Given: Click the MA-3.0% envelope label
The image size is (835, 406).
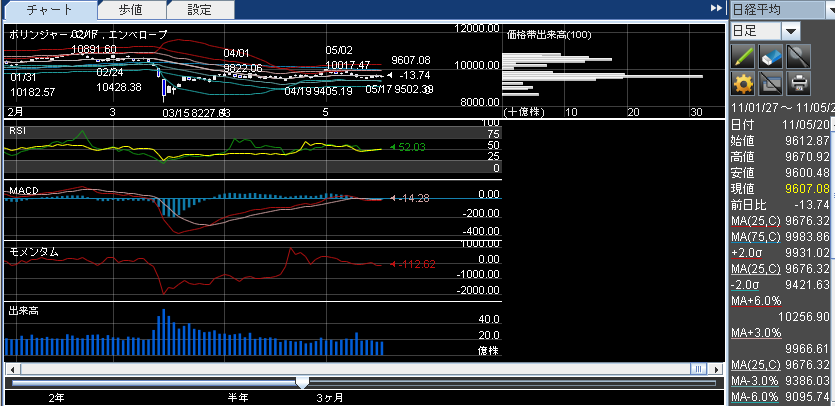Looking at the screenshot, I should click(x=756, y=380).
